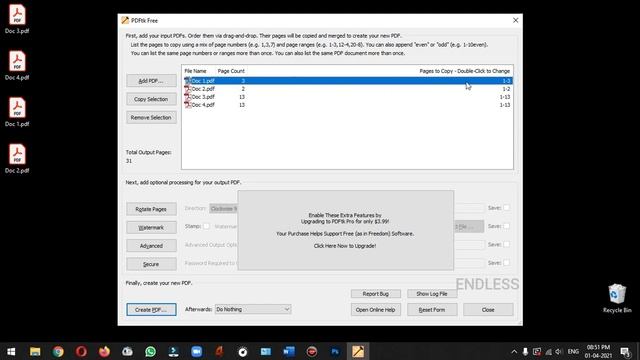This screenshot has width=640, height=360.
Task: Open the Recycle Bin on desktop
Action: tap(617, 298)
